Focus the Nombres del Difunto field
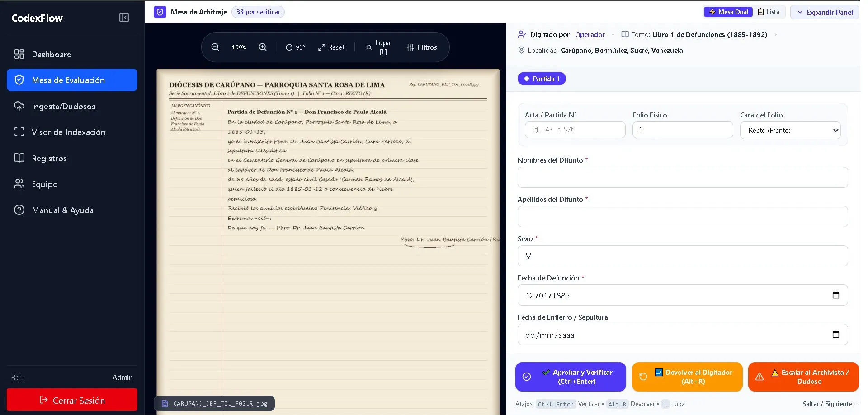 (682, 177)
